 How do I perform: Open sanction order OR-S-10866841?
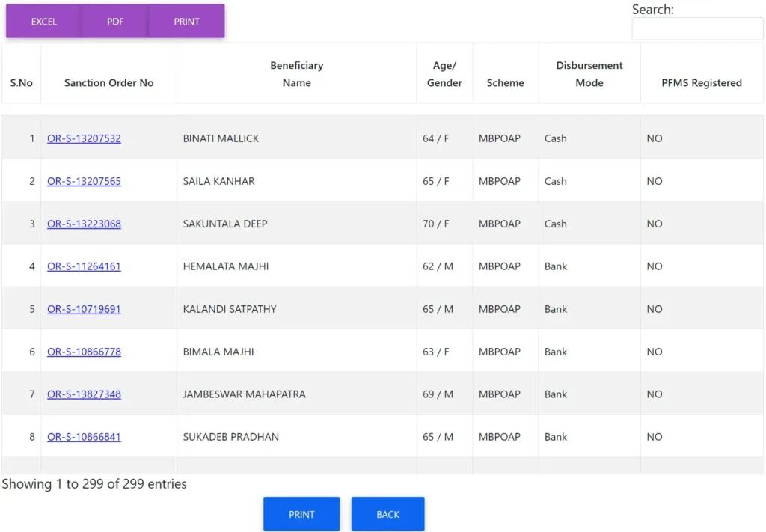(84, 437)
